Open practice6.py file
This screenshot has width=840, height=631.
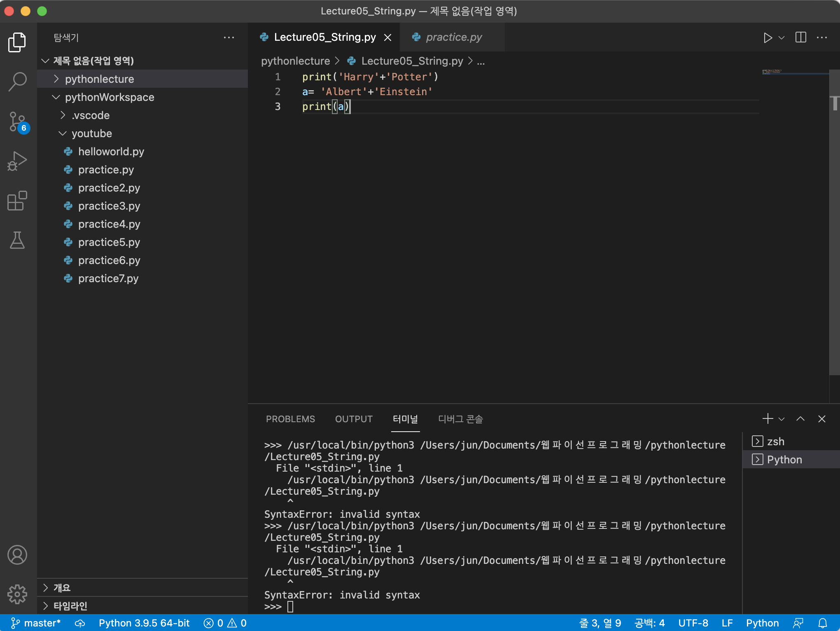(142, 260)
